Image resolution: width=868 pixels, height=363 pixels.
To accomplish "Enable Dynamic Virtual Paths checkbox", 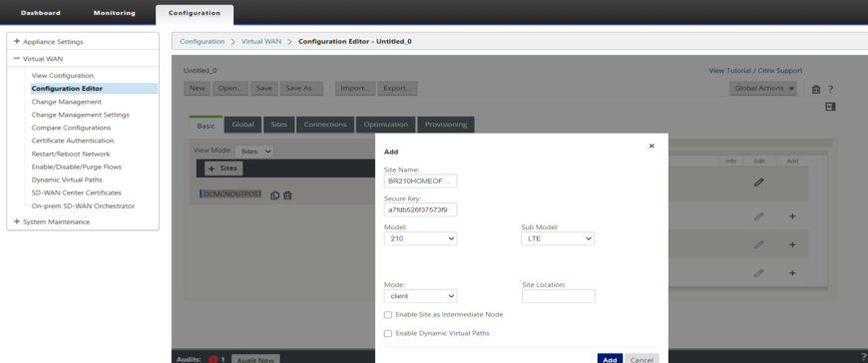I will tap(388, 334).
